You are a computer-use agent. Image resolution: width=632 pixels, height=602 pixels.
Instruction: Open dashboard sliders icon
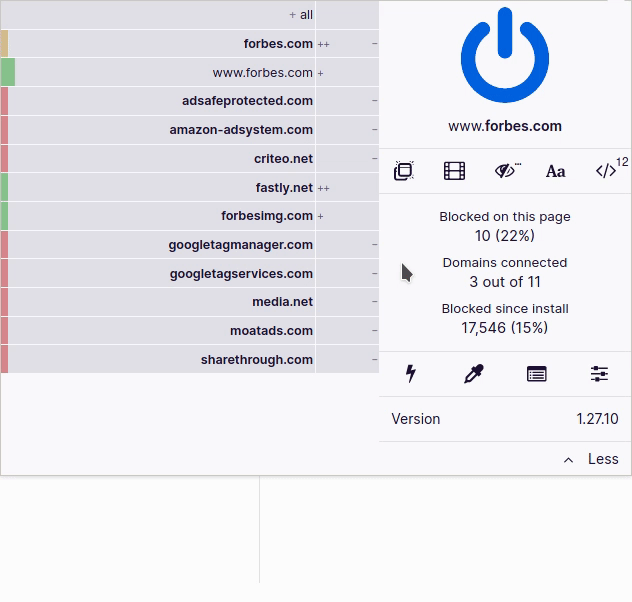(x=599, y=374)
